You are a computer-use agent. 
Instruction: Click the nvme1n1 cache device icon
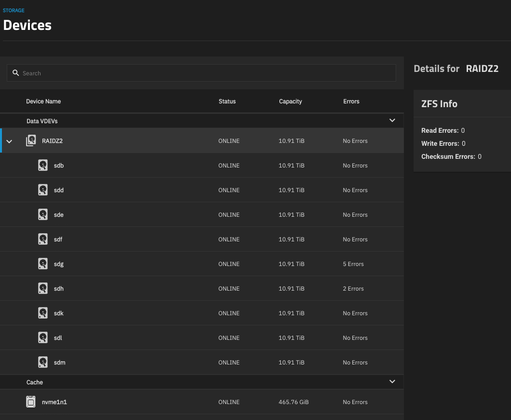30,402
